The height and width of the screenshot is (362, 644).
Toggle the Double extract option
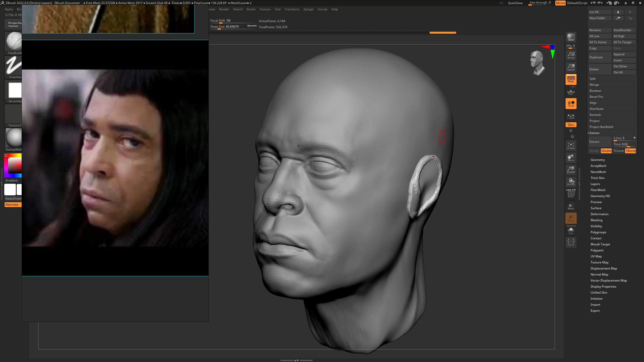tap(606, 151)
